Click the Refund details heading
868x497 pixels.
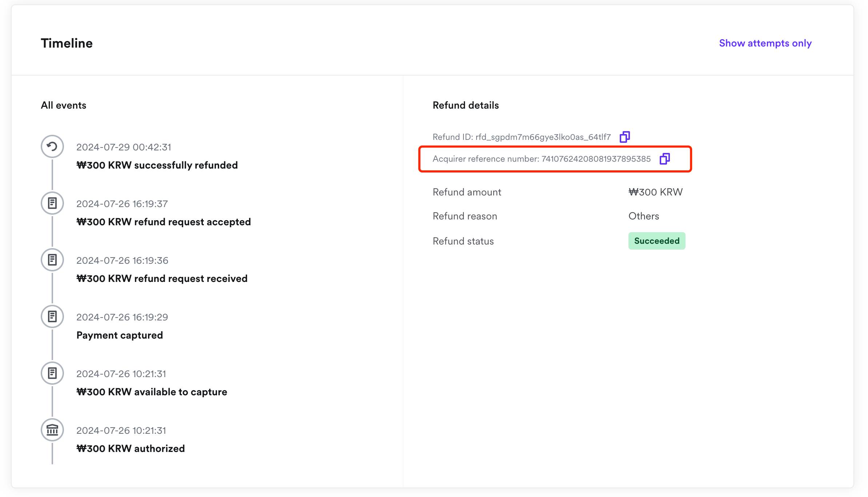[466, 105]
